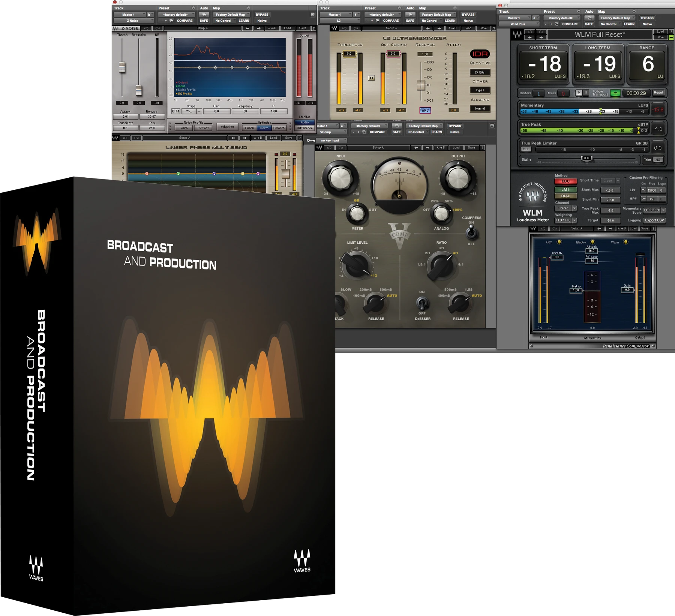Click the Waves logo in L2 toolbar
The height and width of the screenshot is (616, 675).
click(334, 28)
